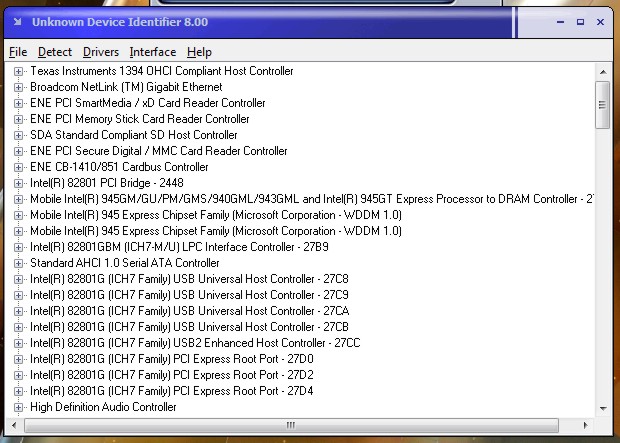Expand Intel 82801 PCI Bridge - 2448 node
The image size is (620, 443).
[18, 183]
